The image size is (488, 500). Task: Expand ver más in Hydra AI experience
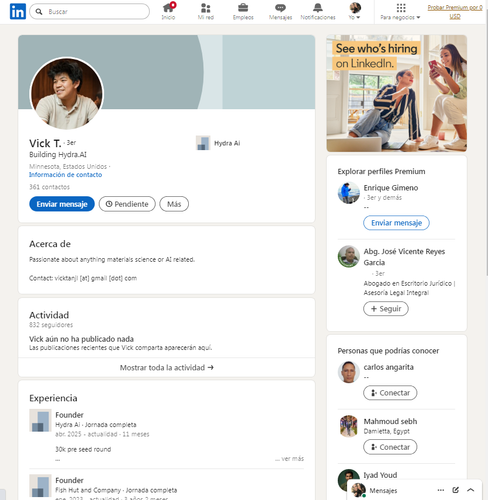pos(289,459)
